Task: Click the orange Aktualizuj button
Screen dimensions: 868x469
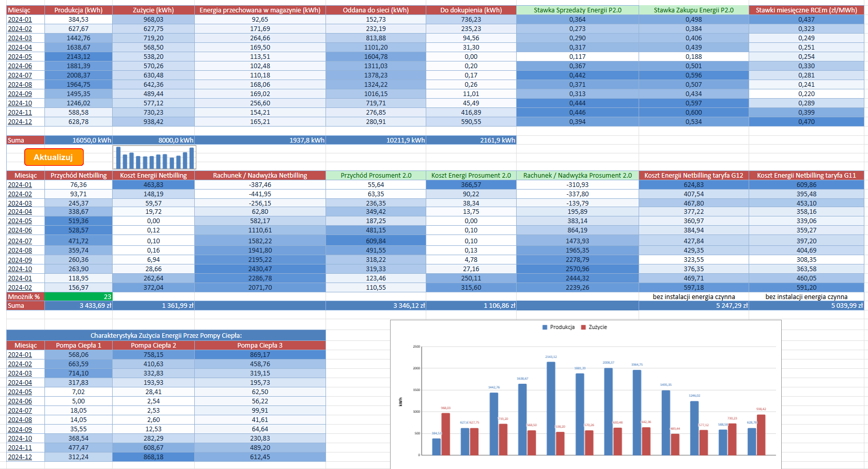Action: (x=54, y=157)
